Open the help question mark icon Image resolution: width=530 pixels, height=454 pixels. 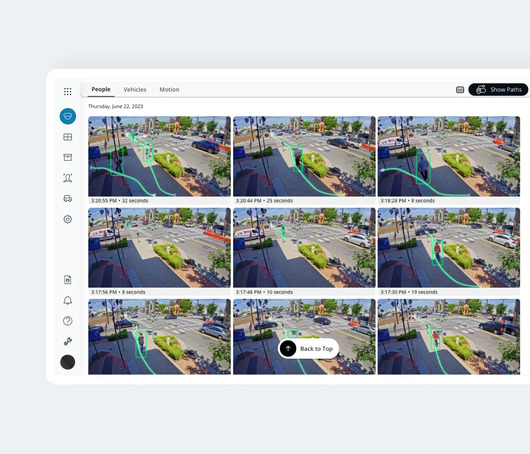pyautogui.click(x=68, y=320)
